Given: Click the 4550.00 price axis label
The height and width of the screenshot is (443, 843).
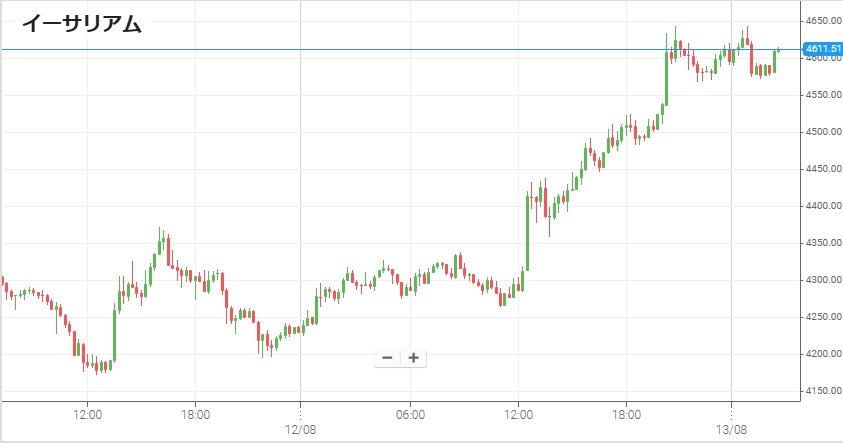Looking at the screenshot, I should pos(824,95).
